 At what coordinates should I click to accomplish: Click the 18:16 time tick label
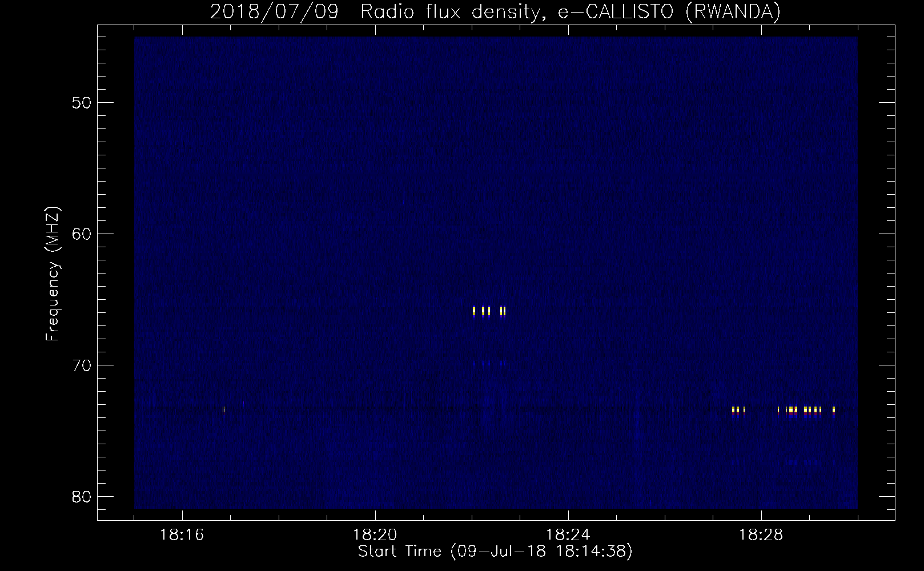(182, 535)
